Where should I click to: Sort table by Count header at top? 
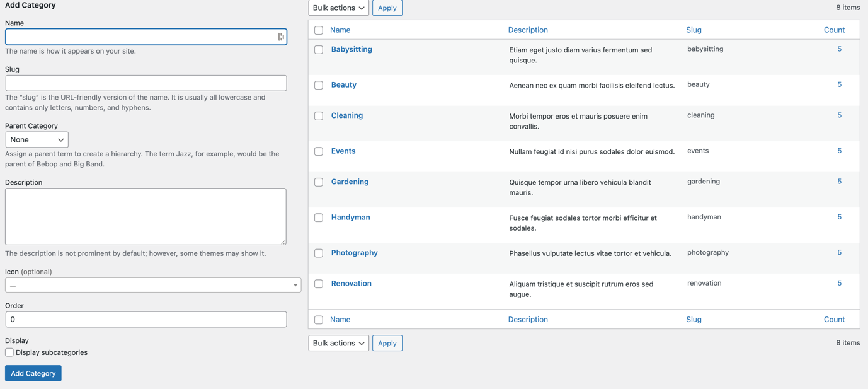(x=834, y=30)
